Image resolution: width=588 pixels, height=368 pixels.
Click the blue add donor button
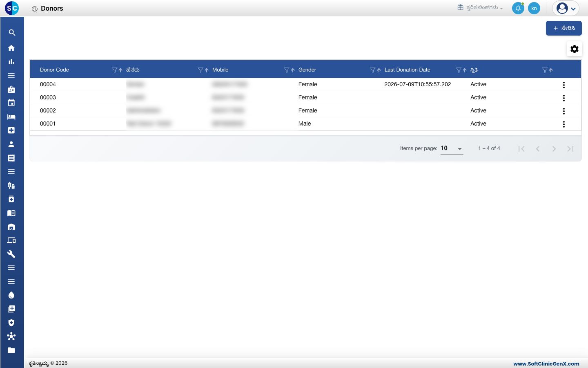point(564,28)
